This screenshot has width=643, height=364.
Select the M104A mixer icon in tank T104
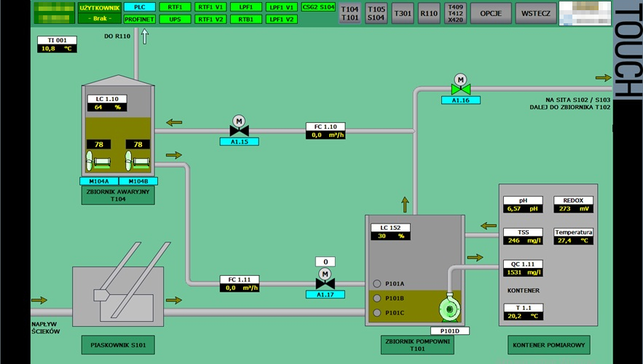point(98,161)
